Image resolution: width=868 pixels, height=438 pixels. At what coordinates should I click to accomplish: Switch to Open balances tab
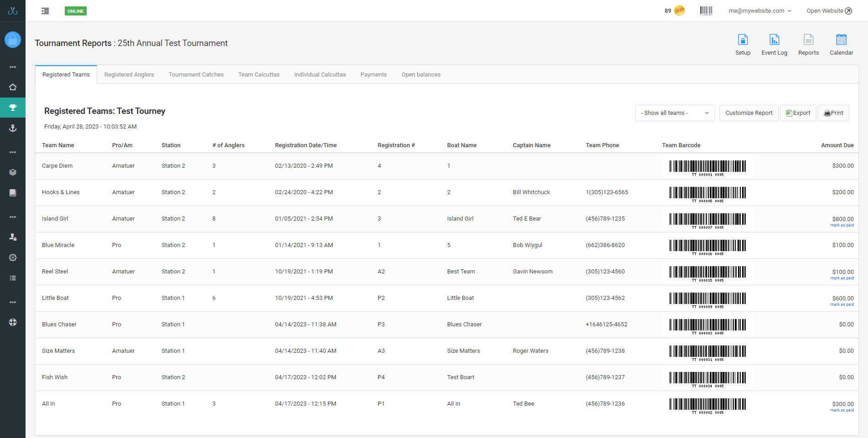[x=421, y=75]
